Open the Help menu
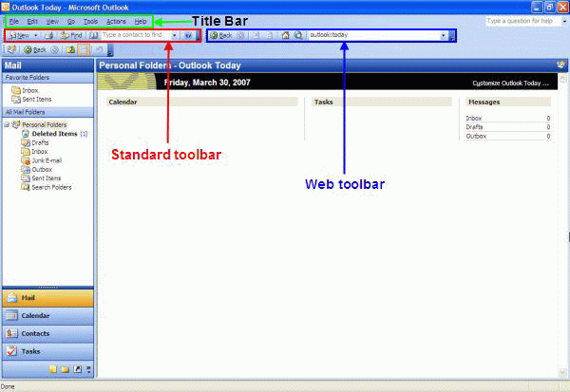This screenshot has height=392, width=570. 141,22
